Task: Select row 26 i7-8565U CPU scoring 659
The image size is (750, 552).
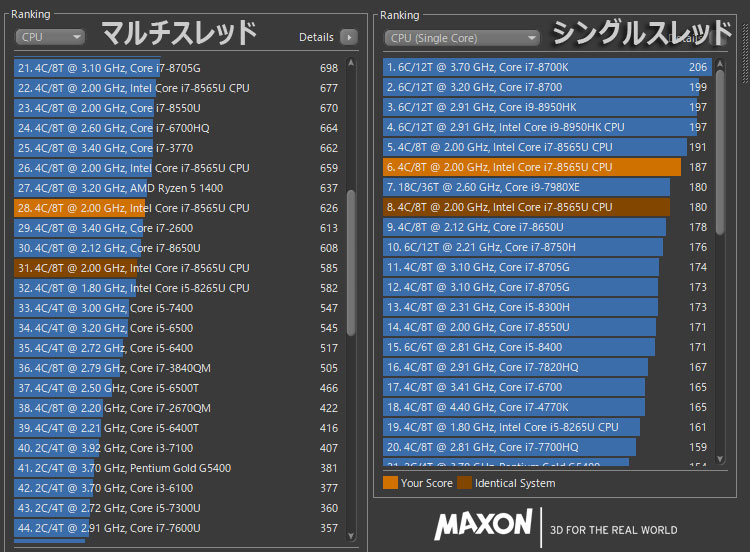Action: tap(178, 168)
